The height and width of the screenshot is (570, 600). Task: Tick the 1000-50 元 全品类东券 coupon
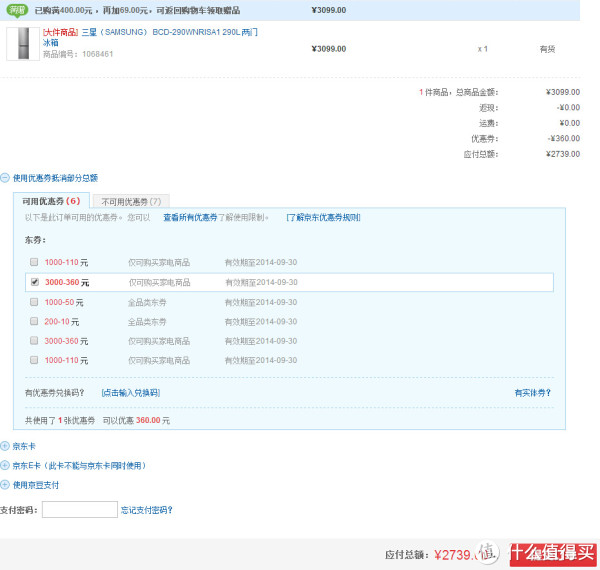34,302
